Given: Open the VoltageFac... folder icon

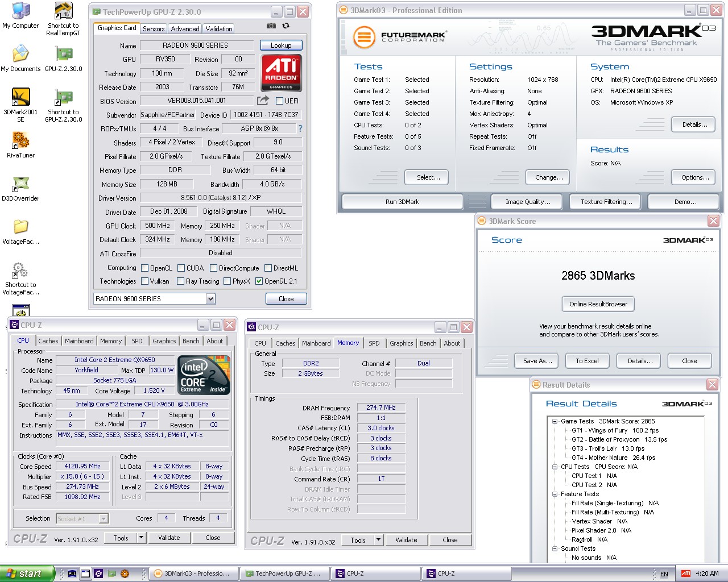Looking at the screenshot, I should point(20,231).
